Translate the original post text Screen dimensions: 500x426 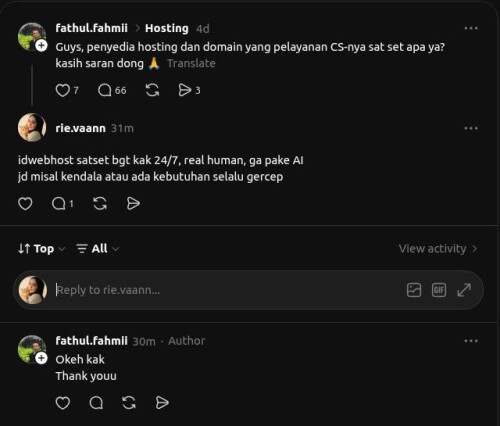191,63
